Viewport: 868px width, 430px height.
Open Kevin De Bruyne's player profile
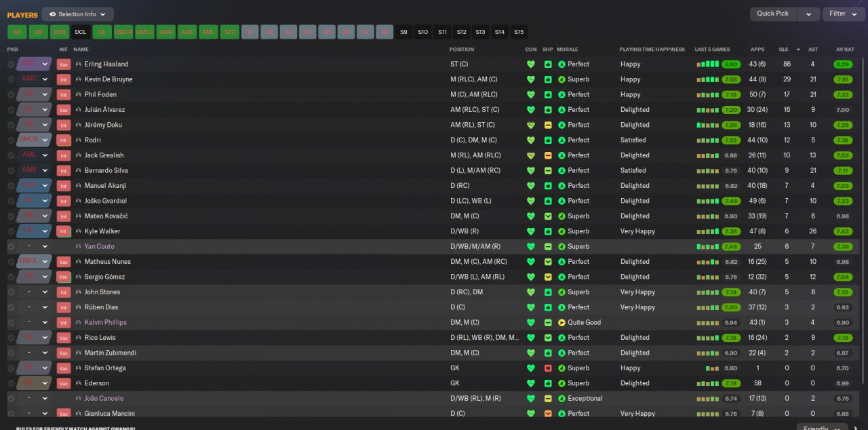(108, 79)
